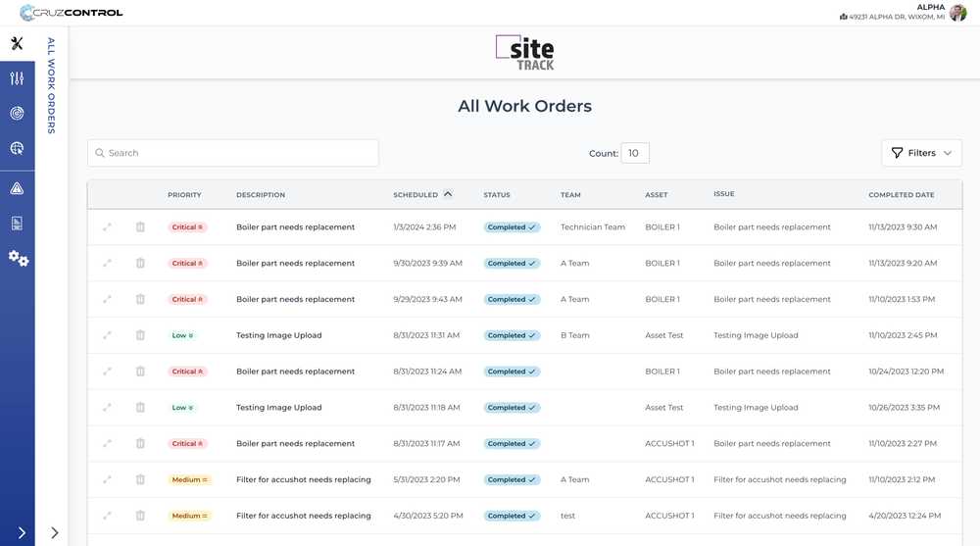Click the wrench and screwdriver tools icon
This screenshot has width=980, height=546.
[17, 43]
